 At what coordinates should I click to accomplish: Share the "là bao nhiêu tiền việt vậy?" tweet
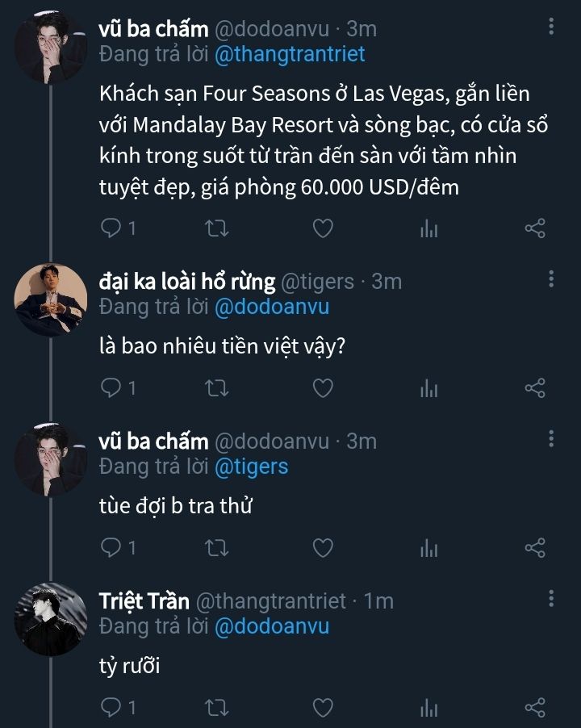tap(535, 388)
